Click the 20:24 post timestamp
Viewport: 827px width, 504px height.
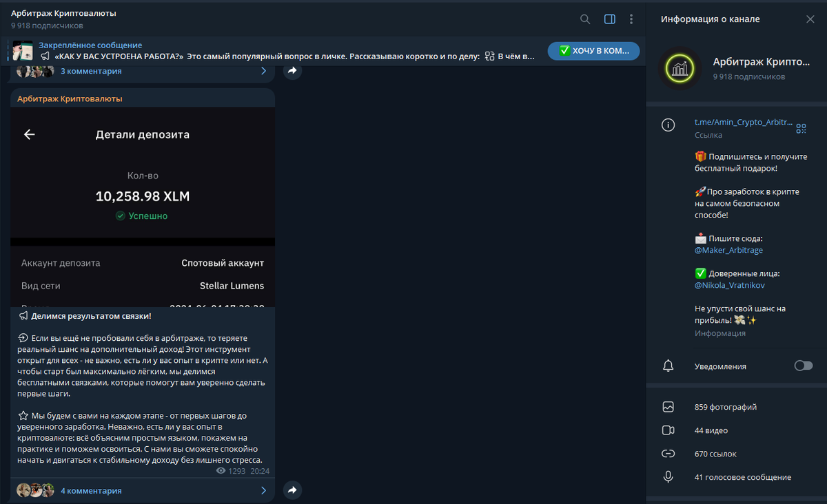click(x=260, y=471)
